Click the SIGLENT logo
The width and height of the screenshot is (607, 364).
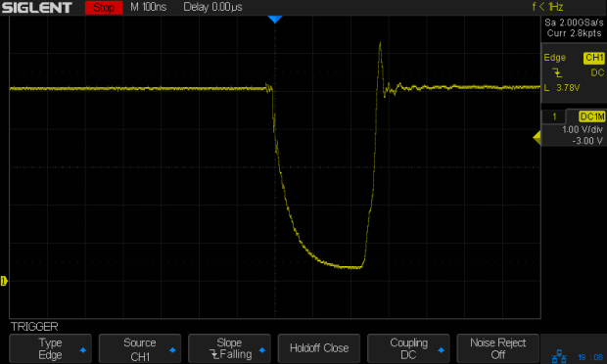(37, 8)
